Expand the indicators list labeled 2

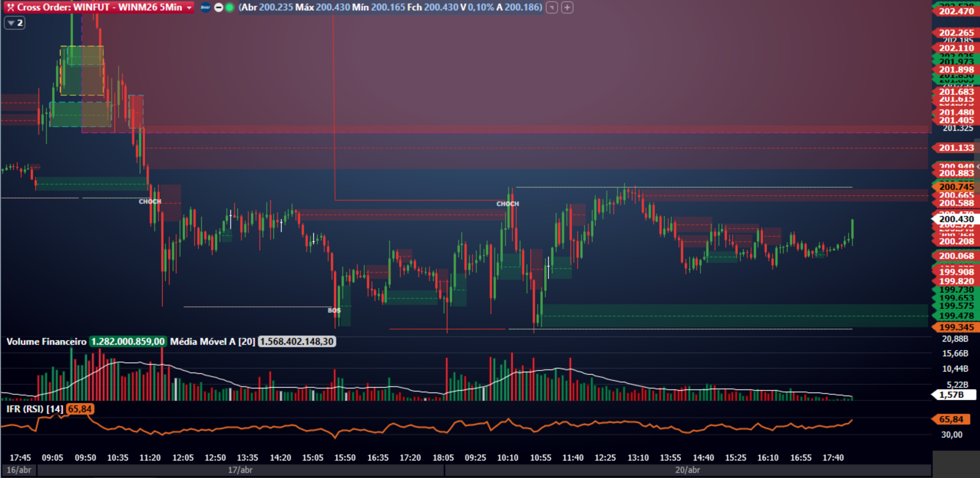pyautogui.click(x=14, y=22)
